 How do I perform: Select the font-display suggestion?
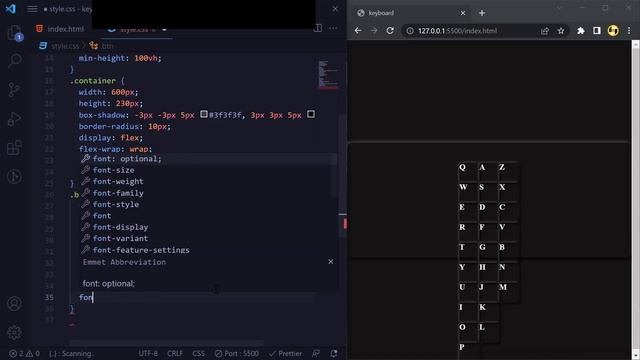coord(208,227)
